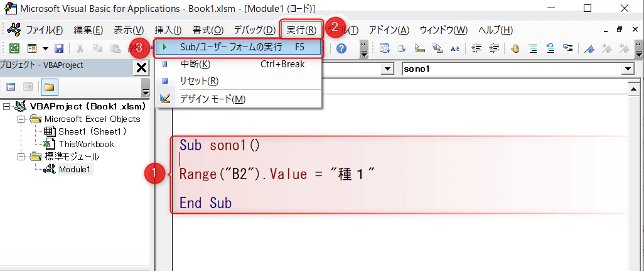This screenshot has width=644, height=271.
Task: Choose Sub/ユーザーフォームの実行 F5 from the menu
Action: [x=239, y=47]
